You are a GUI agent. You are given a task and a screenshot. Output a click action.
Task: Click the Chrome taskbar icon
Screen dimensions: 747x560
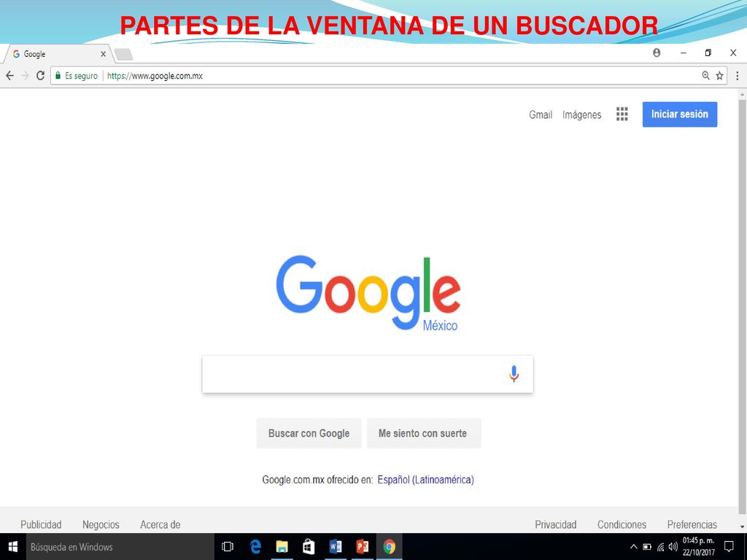pyautogui.click(x=390, y=547)
